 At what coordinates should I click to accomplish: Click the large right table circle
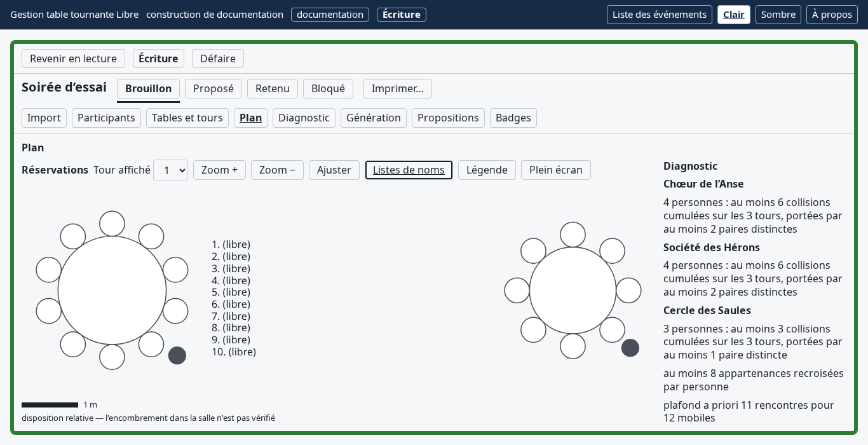pos(573,291)
